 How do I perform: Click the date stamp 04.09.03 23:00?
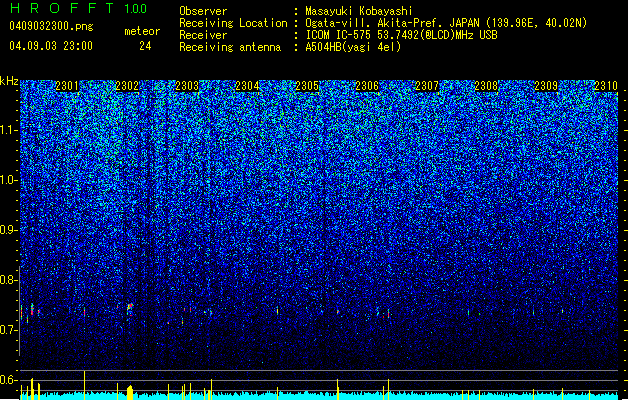(51, 46)
